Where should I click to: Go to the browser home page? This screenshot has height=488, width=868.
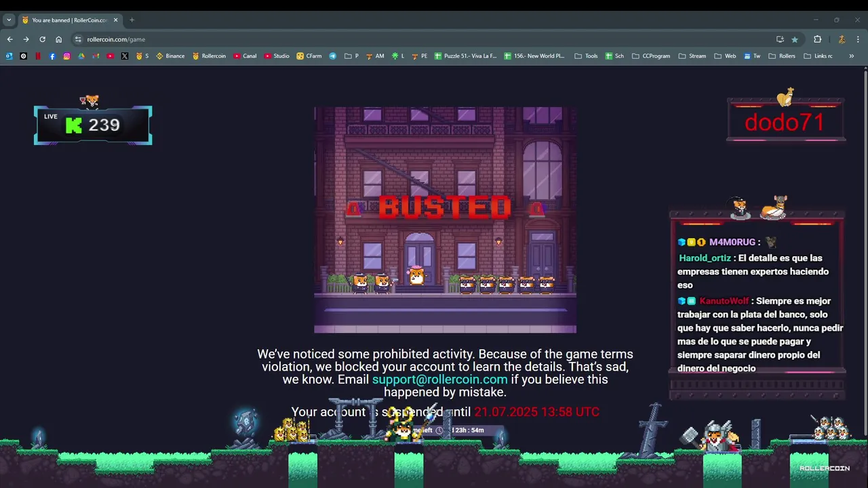(58, 39)
